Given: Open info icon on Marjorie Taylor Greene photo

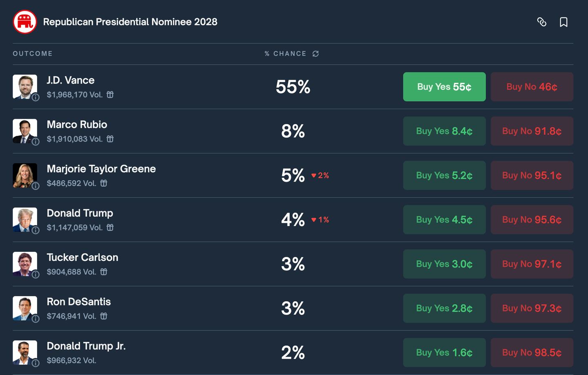Looking at the screenshot, I should point(36,186).
